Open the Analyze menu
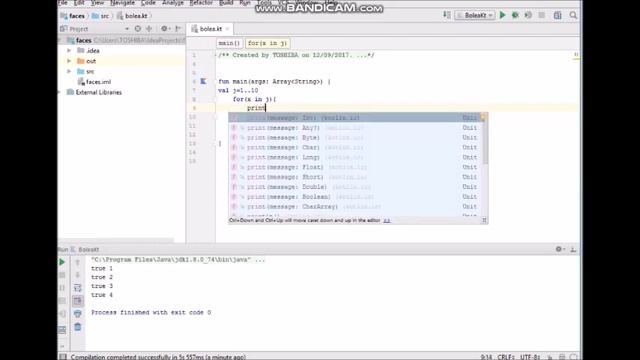The height and width of the screenshot is (360, 640). click(x=173, y=2)
